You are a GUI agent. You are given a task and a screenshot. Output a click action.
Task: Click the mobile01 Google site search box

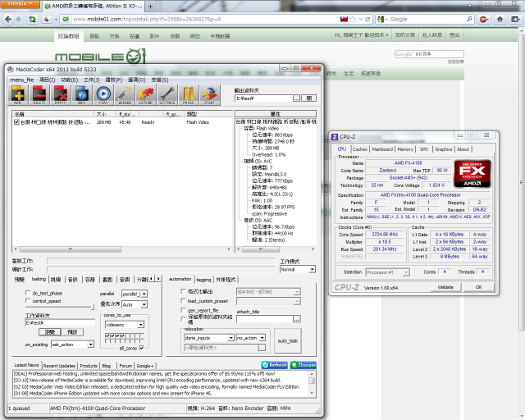click(x=429, y=54)
